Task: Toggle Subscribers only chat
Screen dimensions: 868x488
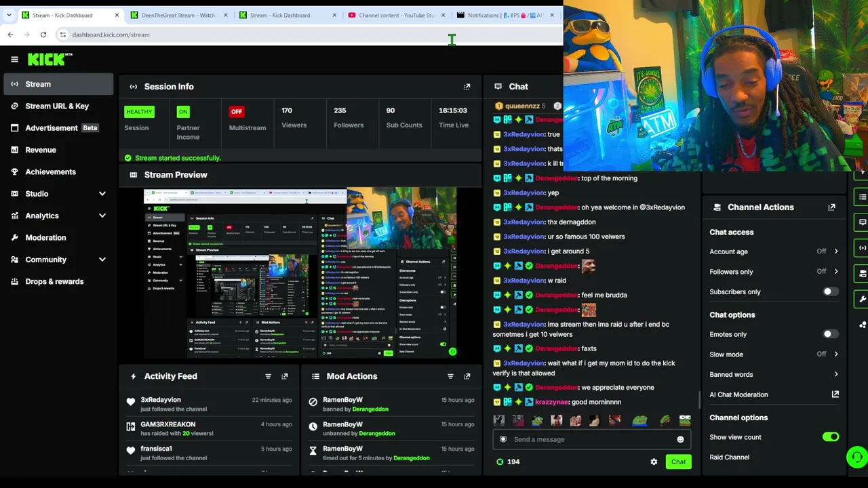Action: (x=830, y=292)
